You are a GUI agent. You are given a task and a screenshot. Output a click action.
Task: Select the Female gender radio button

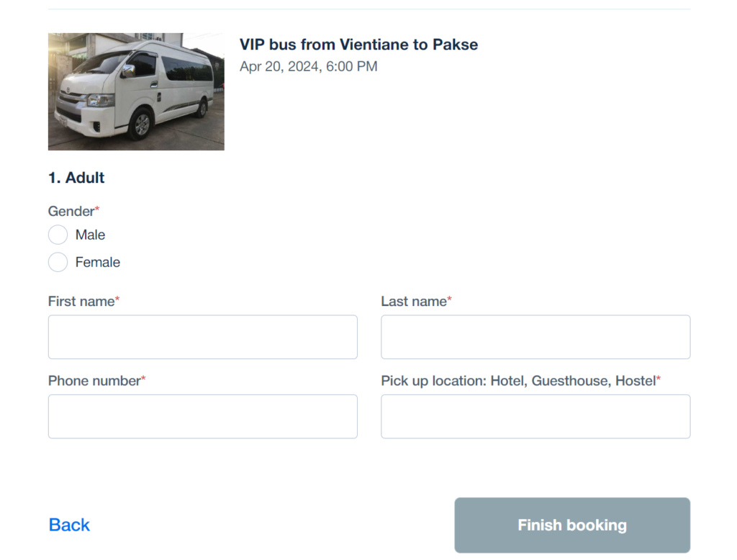pyautogui.click(x=58, y=262)
